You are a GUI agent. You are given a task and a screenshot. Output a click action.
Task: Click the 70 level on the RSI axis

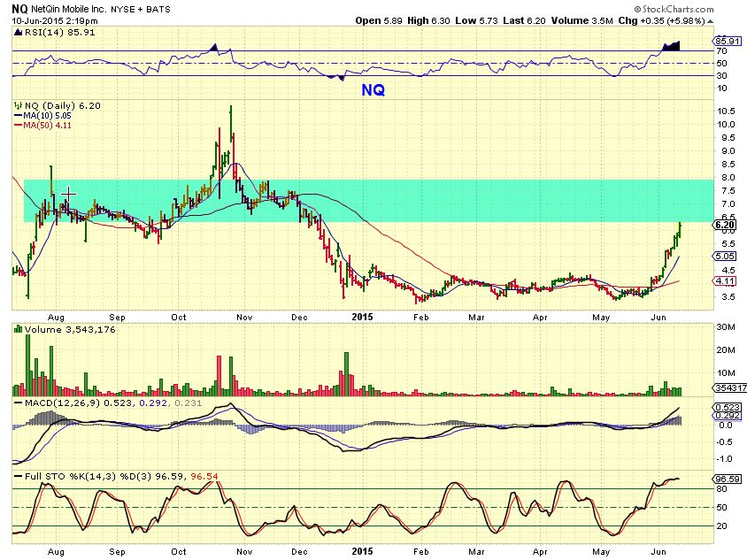click(721, 51)
